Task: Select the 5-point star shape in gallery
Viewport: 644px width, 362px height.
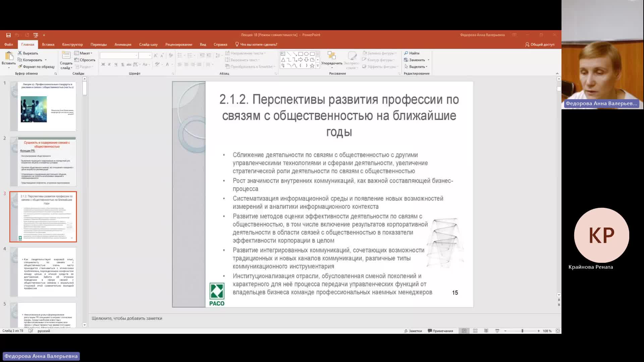Action: (x=312, y=66)
